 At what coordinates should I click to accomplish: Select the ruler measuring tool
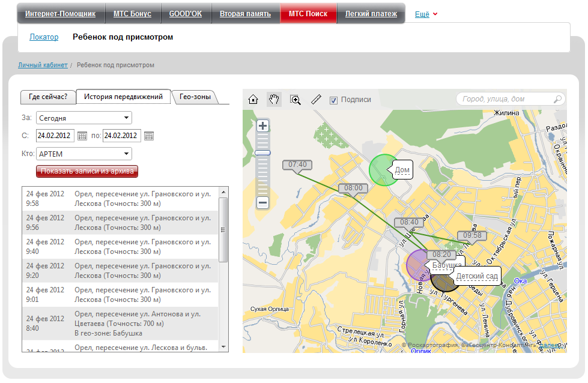coord(316,99)
